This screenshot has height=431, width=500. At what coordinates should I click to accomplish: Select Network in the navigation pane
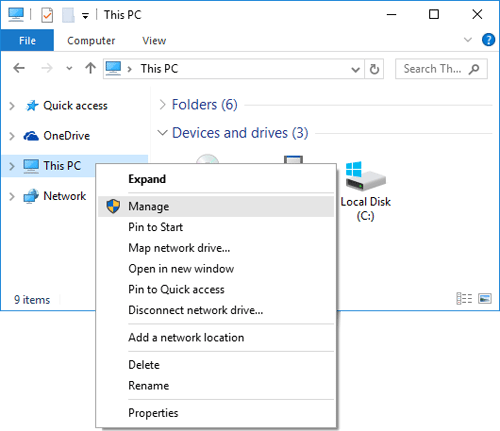pyautogui.click(x=65, y=196)
